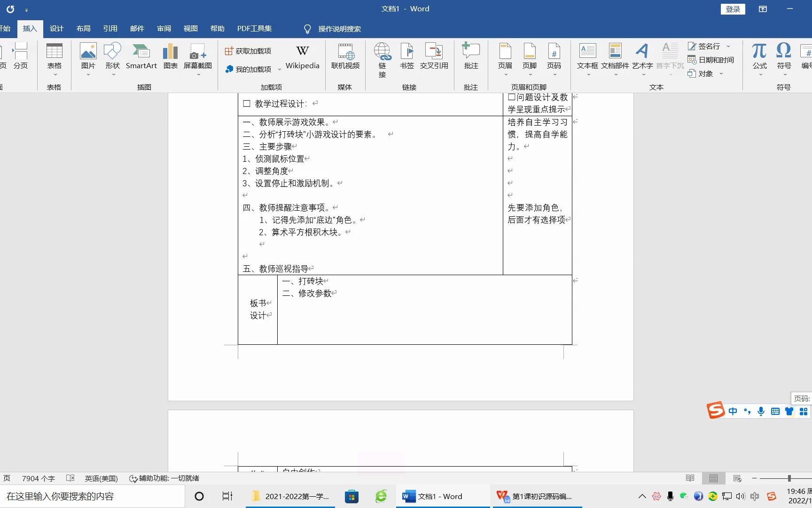Open accessibility status via 辅助功能 一切就绪
Screen dimensions: 812x508
pyautogui.click(x=164, y=478)
